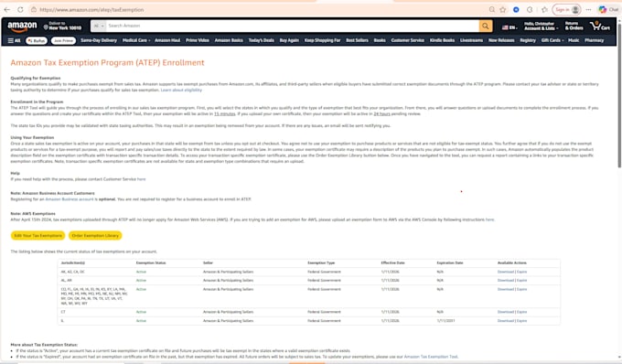Click the Jurisdiction(s) column header
Image resolution: width=622 pixels, height=364 pixels.
coord(72,262)
